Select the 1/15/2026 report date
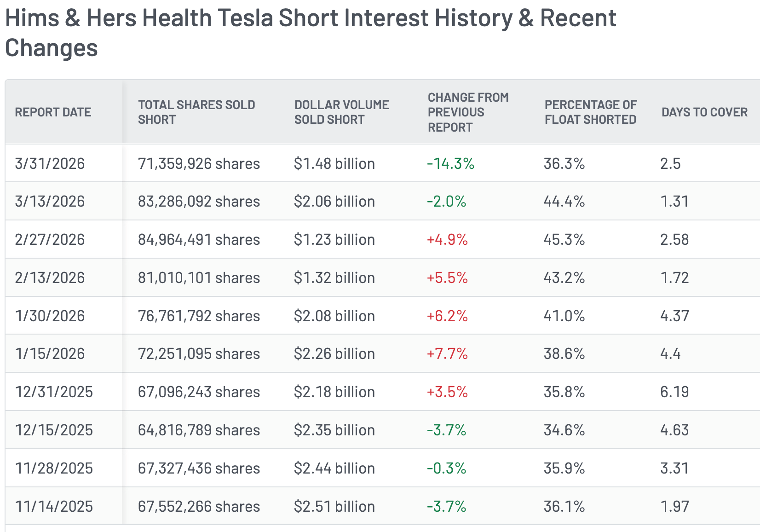760x532 pixels. 50,354
